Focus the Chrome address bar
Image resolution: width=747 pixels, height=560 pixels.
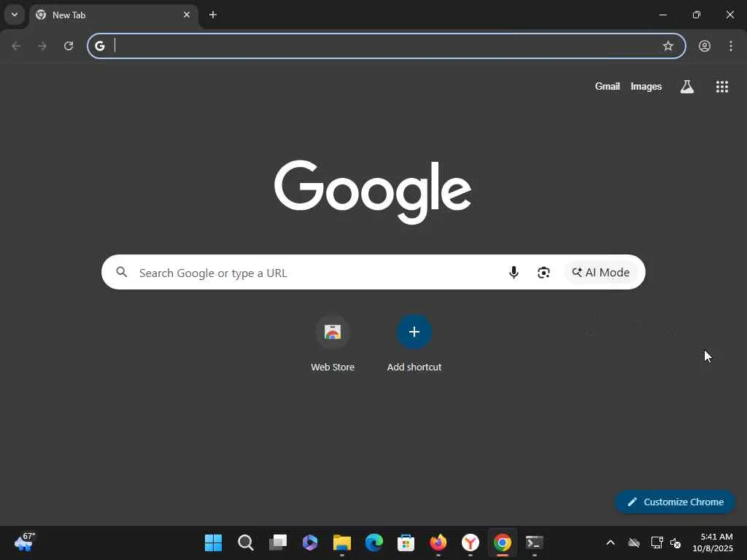[x=387, y=46]
